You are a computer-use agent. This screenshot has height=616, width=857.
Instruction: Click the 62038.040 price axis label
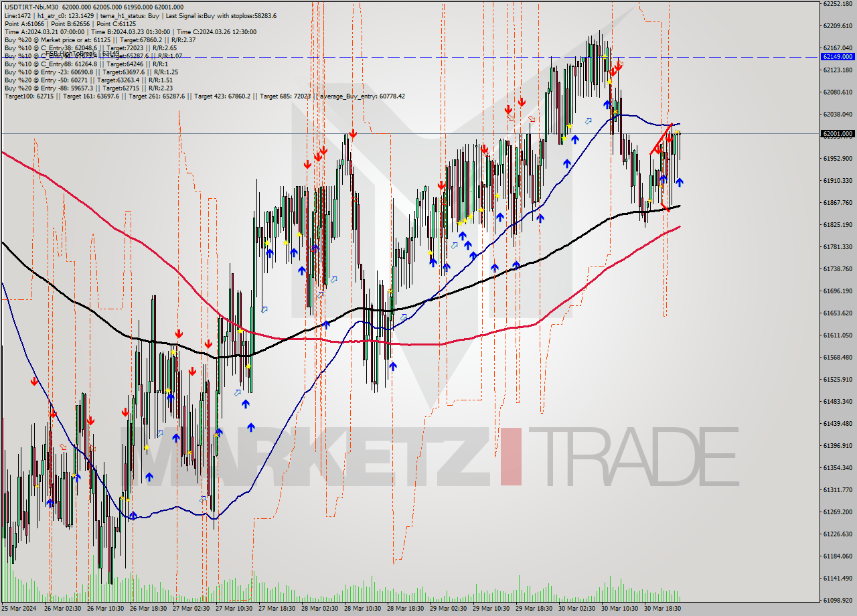tap(838, 114)
